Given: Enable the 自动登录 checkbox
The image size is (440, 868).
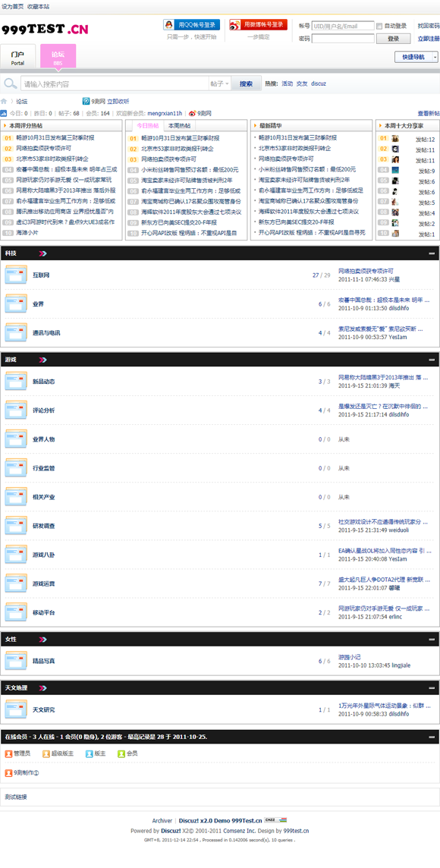Looking at the screenshot, I should 379,26.
